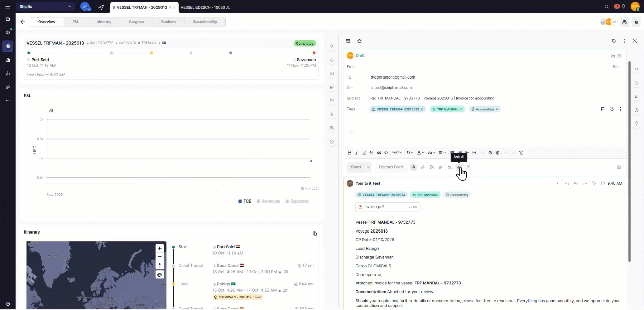This screenshot has height=310, width=644.
Task: Click the Discard Draft button
Action: (391, 167)
